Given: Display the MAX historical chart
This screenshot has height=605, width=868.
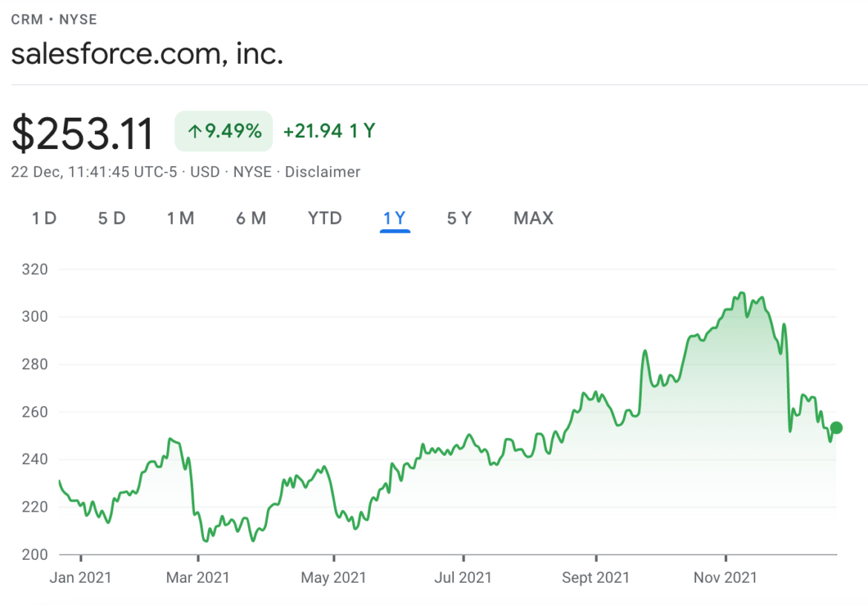Looking at the screenshot, I should point(533,218).
